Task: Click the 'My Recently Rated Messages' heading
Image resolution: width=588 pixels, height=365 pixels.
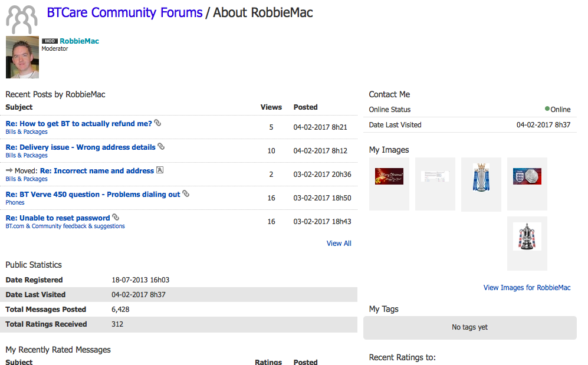Action: tap(58, 350)
